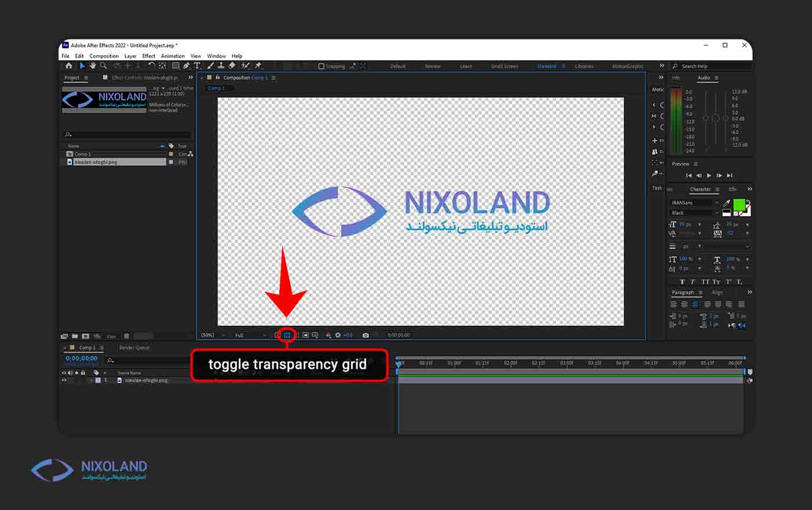Open the Standard workspace menu icon
The image size is (812, 510).
click(563, 66)
